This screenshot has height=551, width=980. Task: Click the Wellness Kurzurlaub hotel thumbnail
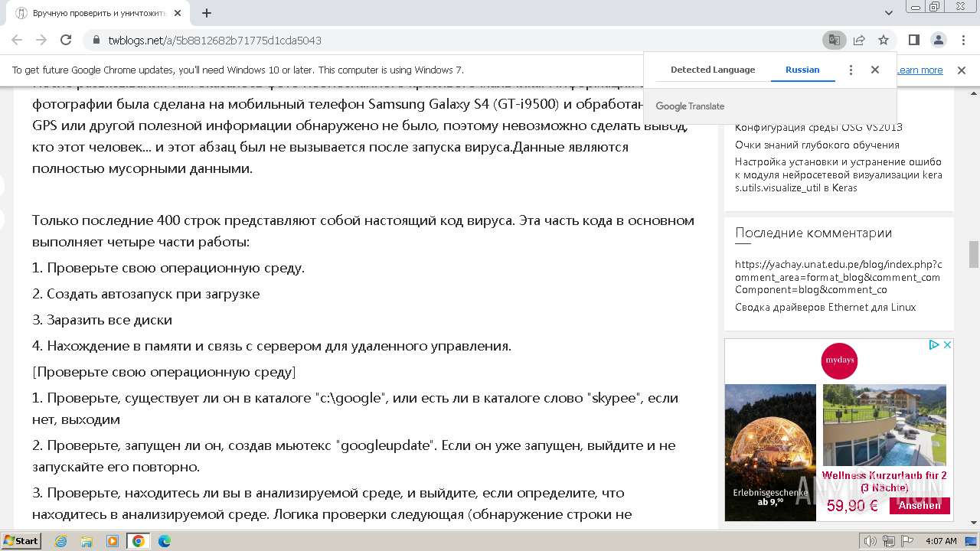click(884, 425)
